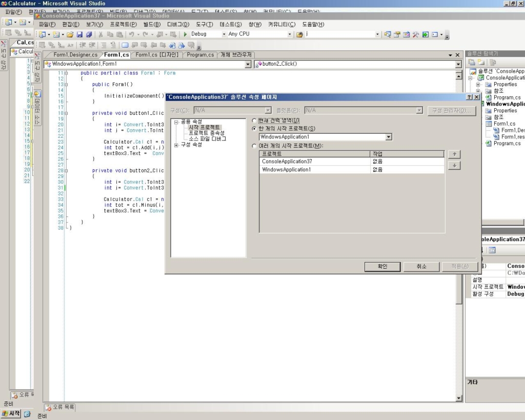Collapse the 공용 속성 tree node
The image size is (525, 420).
tap(176, 122)
